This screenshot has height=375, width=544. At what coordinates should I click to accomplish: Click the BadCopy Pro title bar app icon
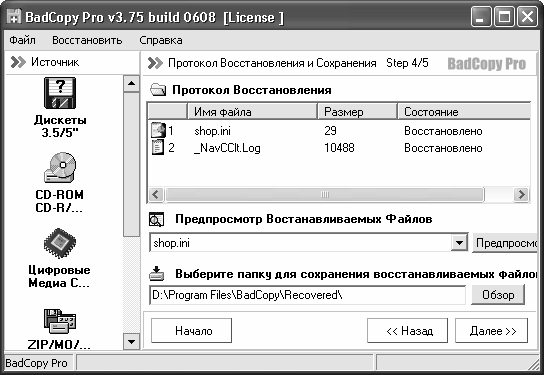coord(14,17)
